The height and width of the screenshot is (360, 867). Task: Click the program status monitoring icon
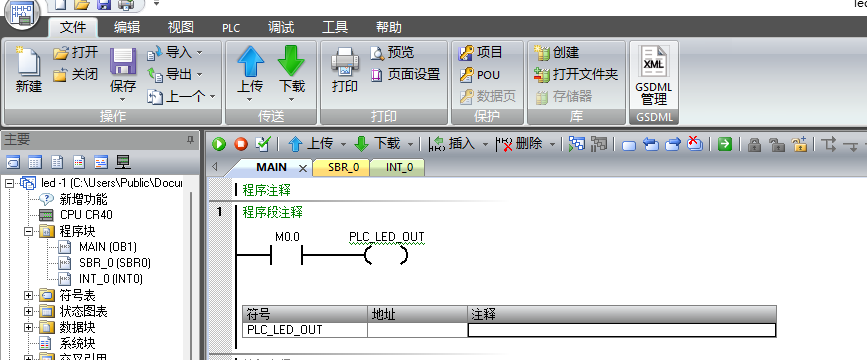tap(577, 144)
